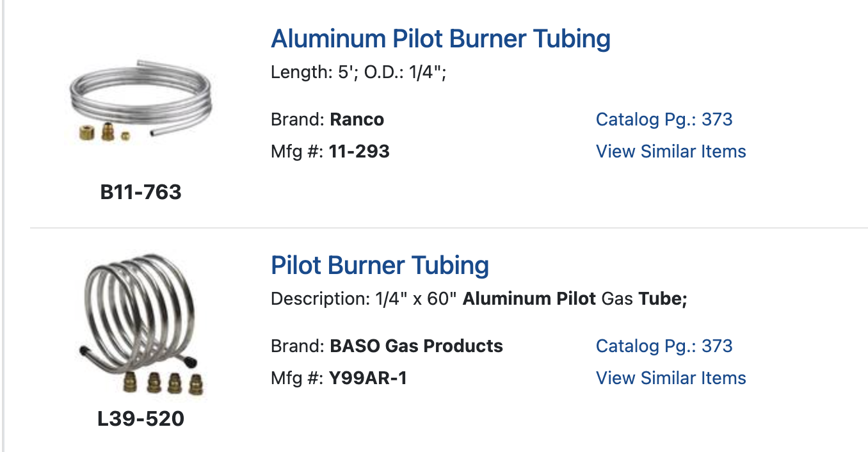Viewport: 868px width, 452px height.
Task: Click manufacturer number 11-293
Action: click(359, 152)
